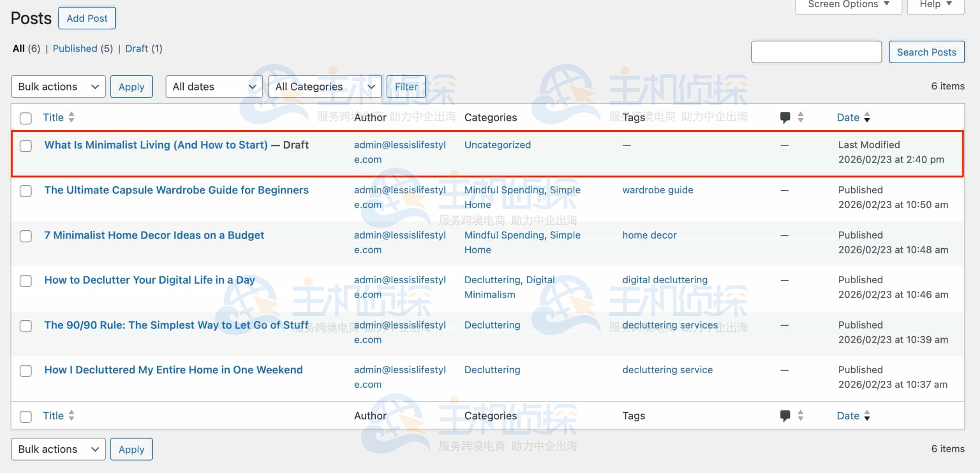Screen dimensions: 980x473
Task: Expand the Screen Options panel
Action: pos(848,5)
